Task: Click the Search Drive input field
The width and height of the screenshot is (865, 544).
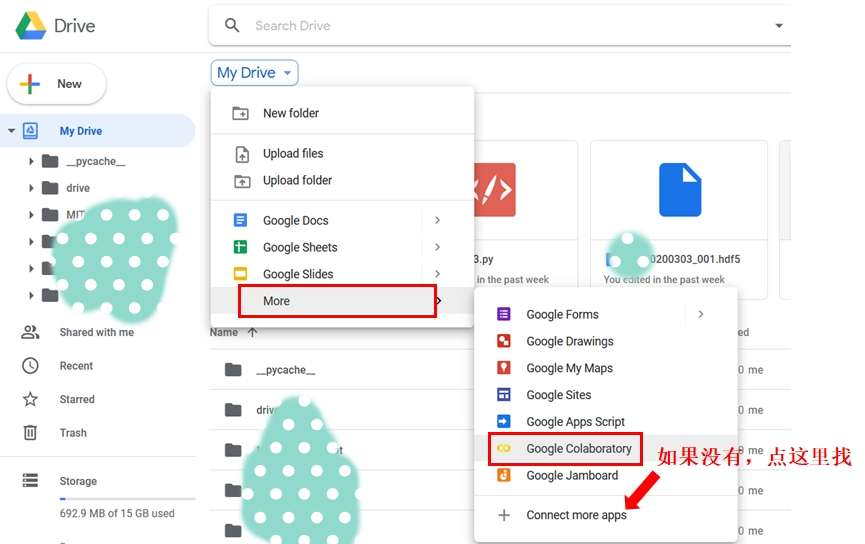Action: point(500,25)
